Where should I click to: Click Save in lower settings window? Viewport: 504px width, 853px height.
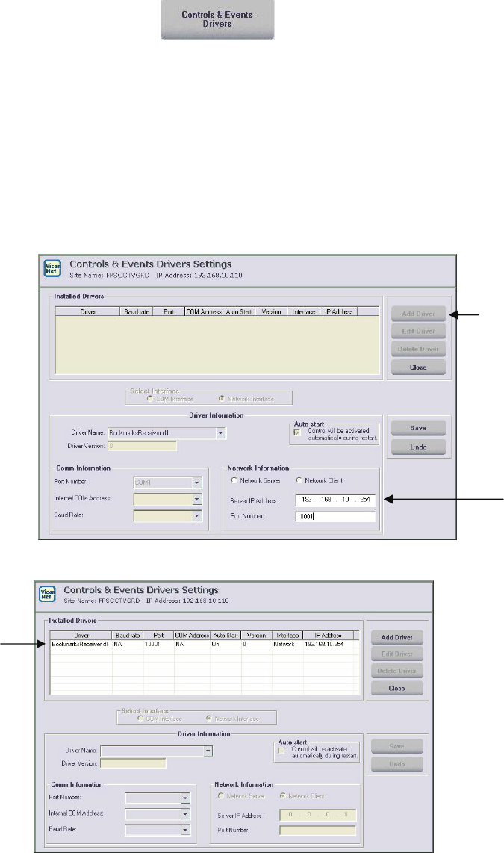coord(397,747)
